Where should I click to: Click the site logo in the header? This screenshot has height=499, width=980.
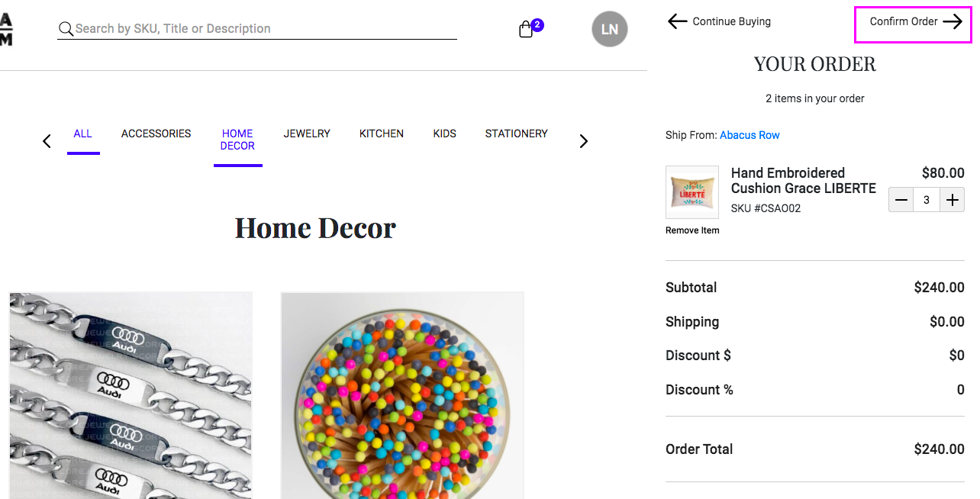[x=6, y=29]
